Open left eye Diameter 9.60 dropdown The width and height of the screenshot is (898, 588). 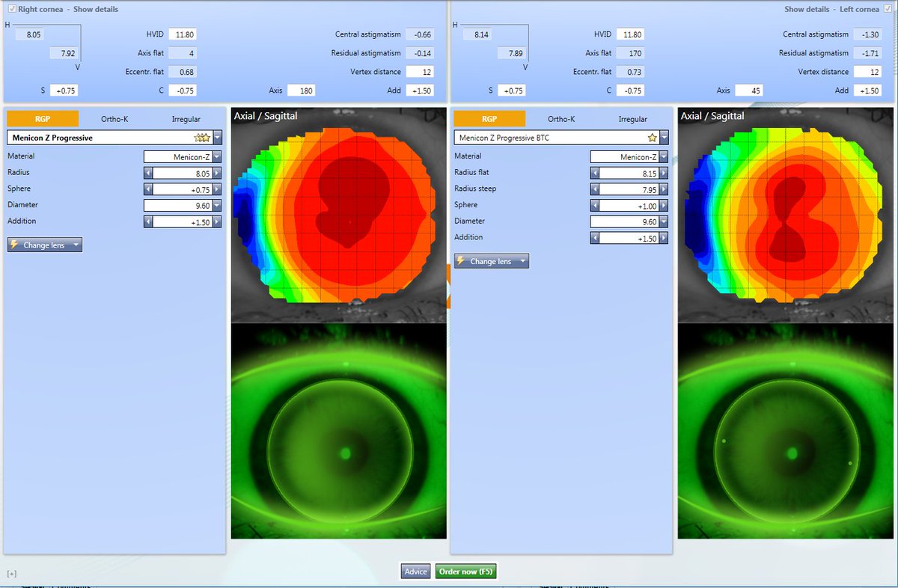664,221
